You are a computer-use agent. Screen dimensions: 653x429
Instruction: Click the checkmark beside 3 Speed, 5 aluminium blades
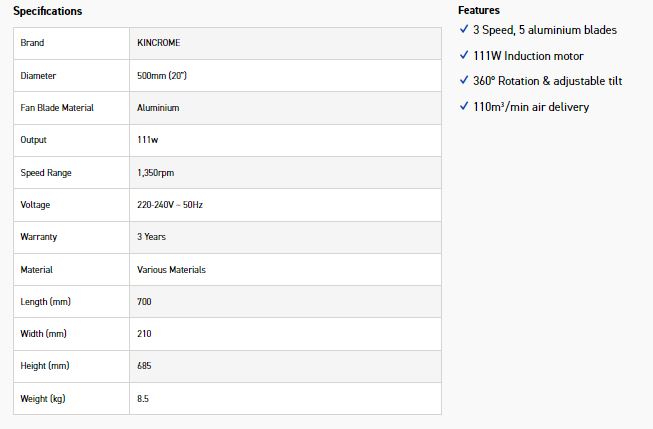(x=463, y=30)
